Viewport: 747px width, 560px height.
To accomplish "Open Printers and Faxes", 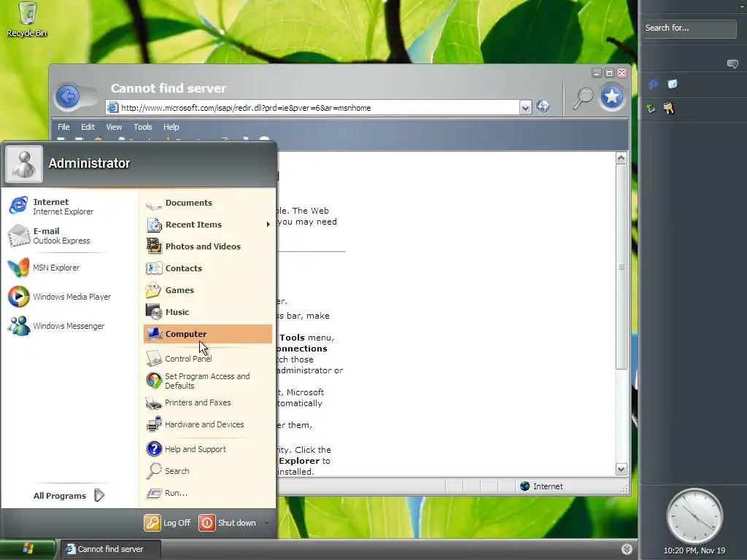I will (x=208, y=402).
